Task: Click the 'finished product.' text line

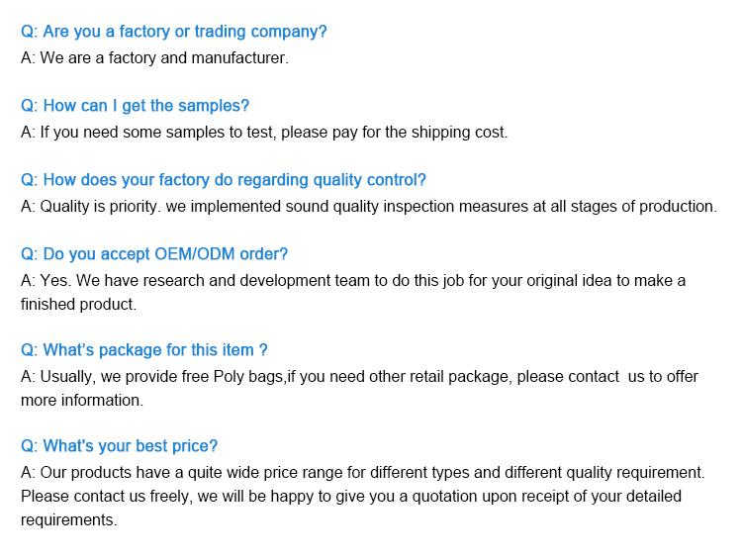Action: click(x=78, y=304)
